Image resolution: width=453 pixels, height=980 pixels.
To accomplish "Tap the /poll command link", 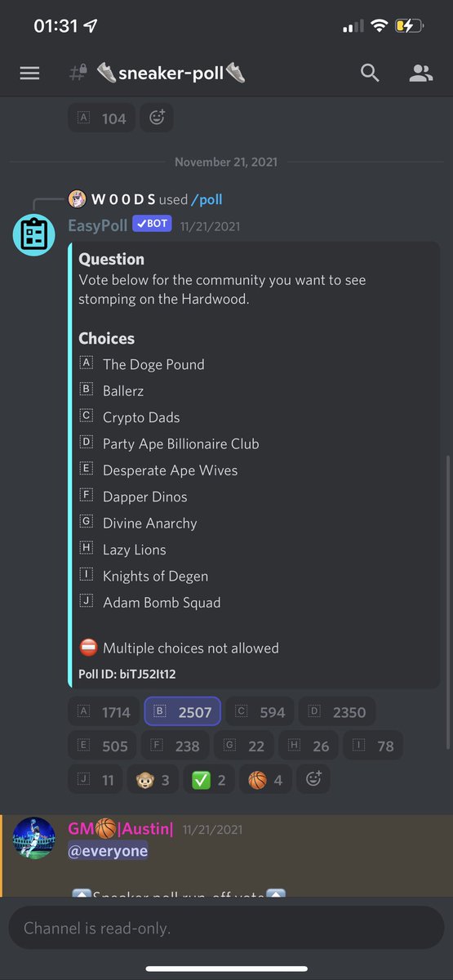I will (207, 199).
